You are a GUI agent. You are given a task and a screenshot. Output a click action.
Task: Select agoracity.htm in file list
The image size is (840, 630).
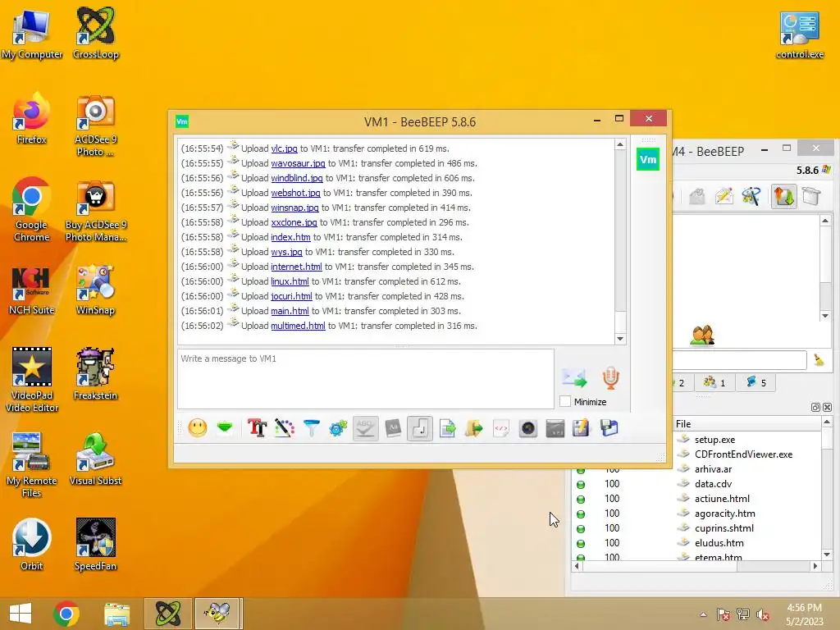(725, 514)
